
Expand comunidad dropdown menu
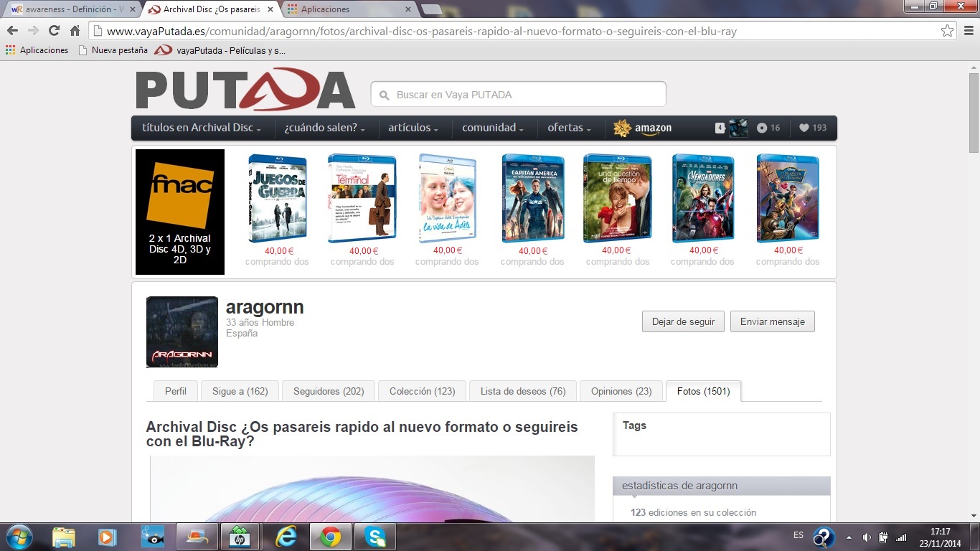pos(493,128)
